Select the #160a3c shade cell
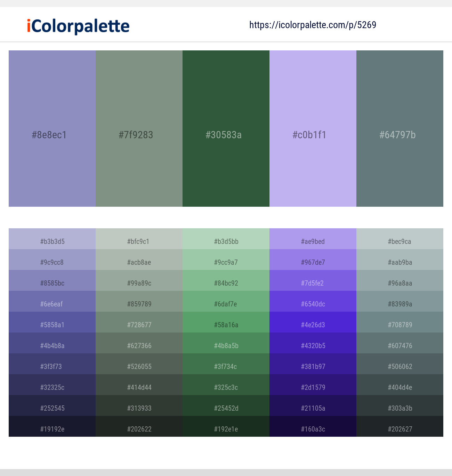 (x=313, y=429)
